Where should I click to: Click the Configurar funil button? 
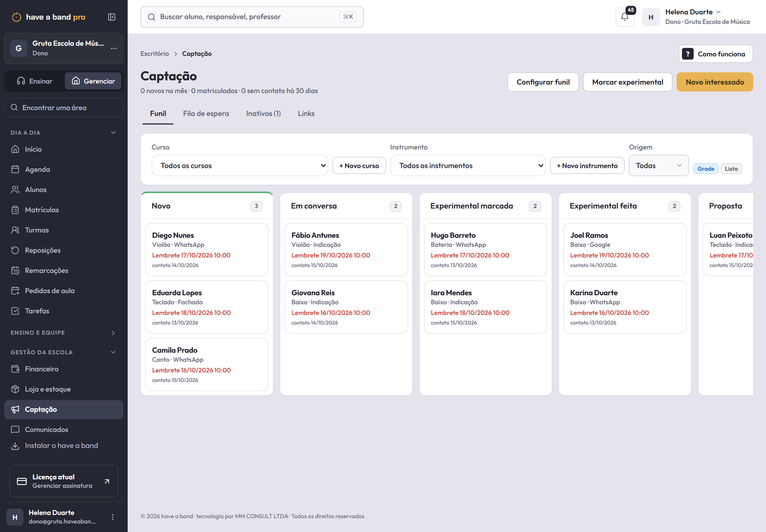coord(543,82)
